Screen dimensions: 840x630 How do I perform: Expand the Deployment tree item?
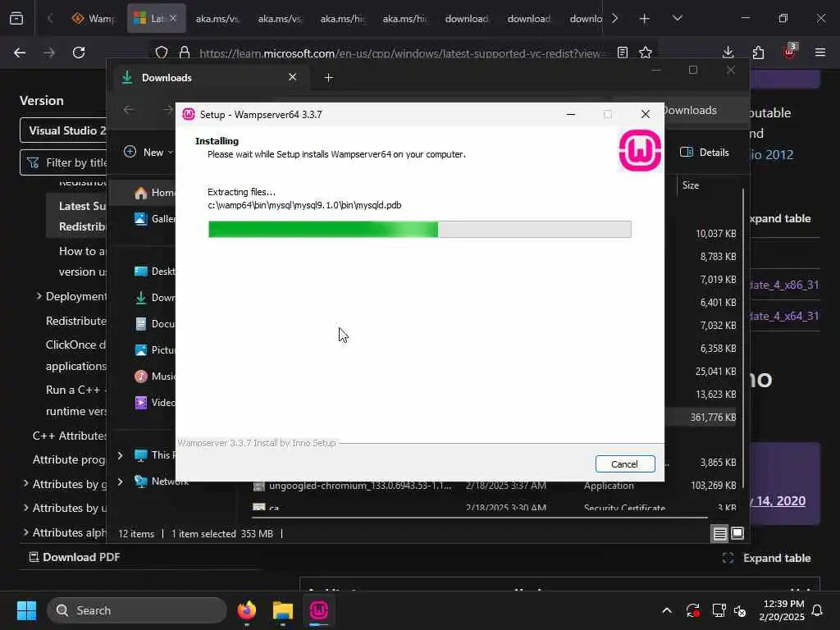[x=39, y=296]
